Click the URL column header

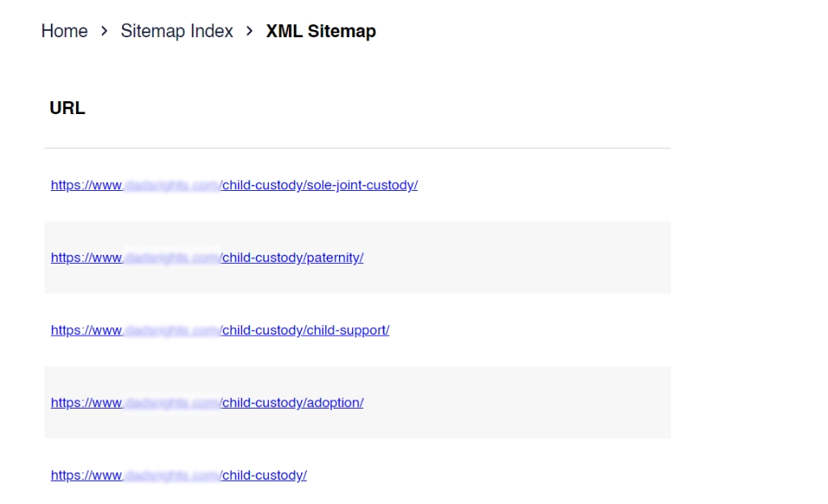pos(67,108)
